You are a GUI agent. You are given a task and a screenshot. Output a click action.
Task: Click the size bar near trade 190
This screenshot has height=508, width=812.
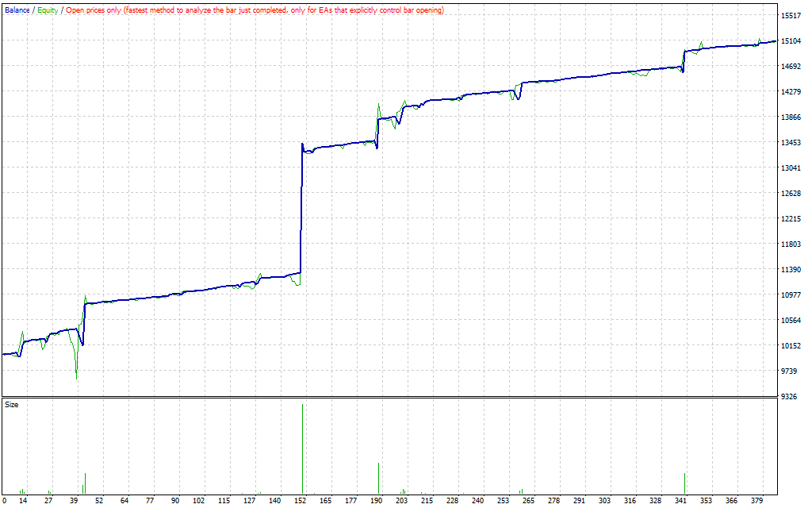379,478
